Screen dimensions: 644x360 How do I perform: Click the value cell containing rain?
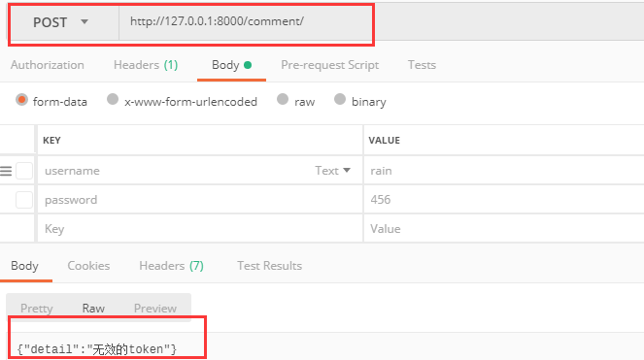pos(504,171)
